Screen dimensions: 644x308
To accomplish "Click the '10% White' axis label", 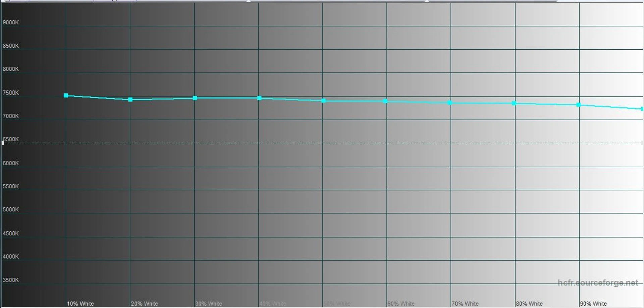I will [80, 304].
